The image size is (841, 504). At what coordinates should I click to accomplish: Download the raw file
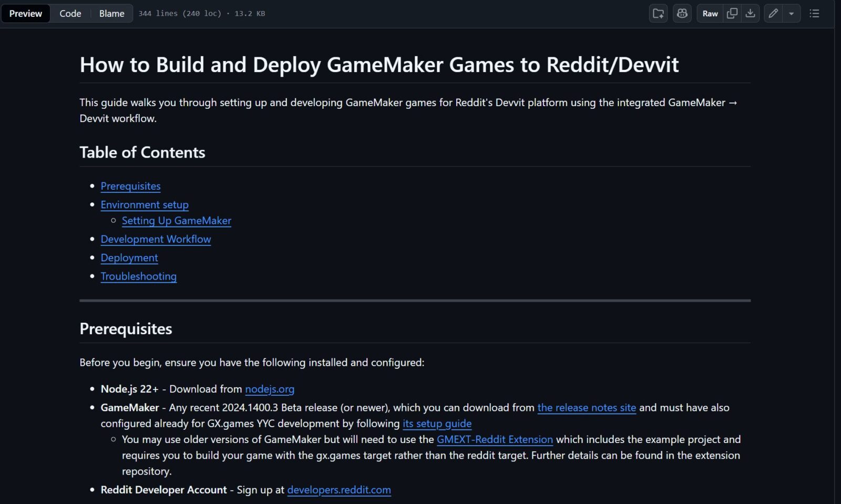pos(750,14)
